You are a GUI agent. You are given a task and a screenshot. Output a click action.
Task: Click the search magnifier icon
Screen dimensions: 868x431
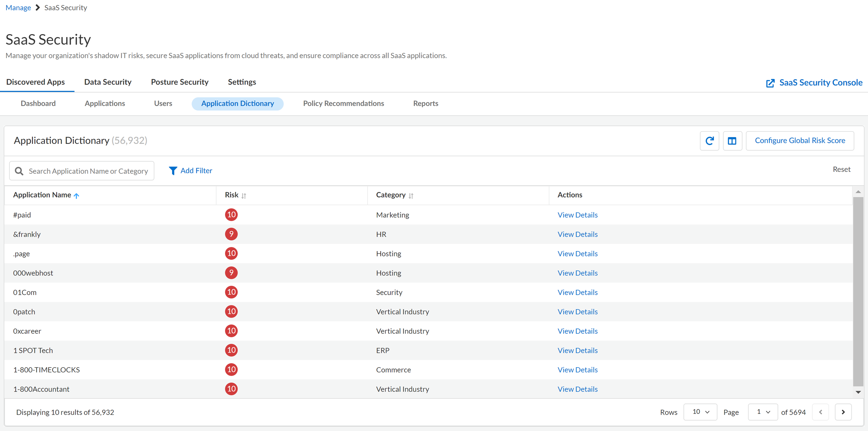(19, 171)
